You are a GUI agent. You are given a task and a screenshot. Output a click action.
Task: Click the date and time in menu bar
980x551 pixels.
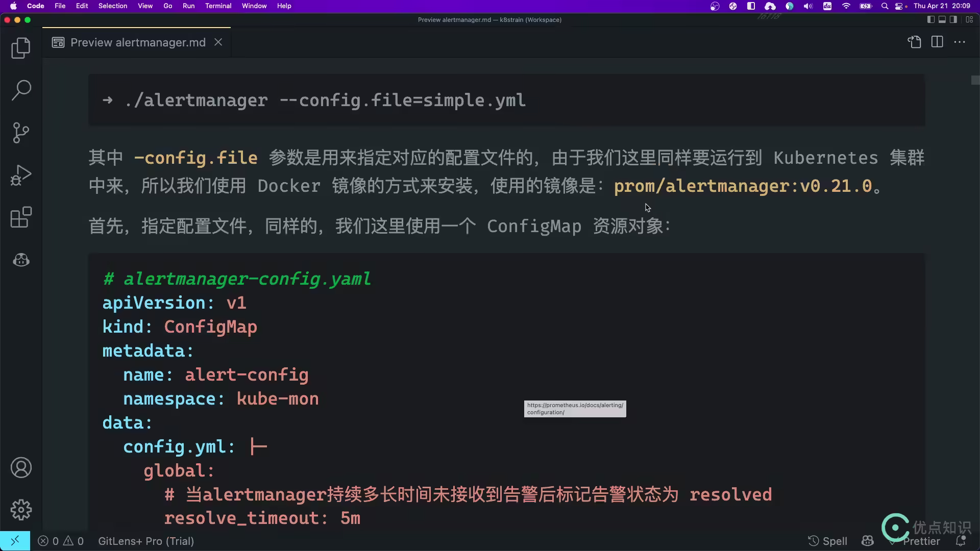(942, 6)
